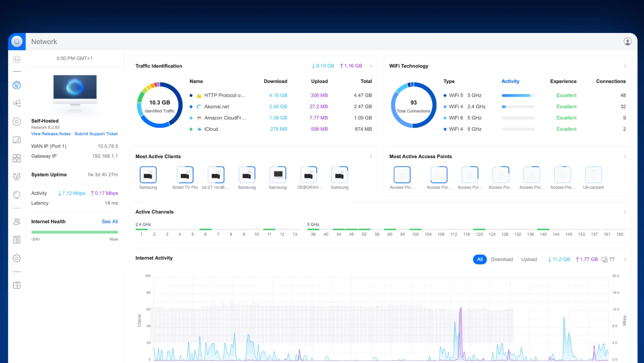Click the iCloud upload value 598 MB
644x363 pixels.
click(319, 129)
